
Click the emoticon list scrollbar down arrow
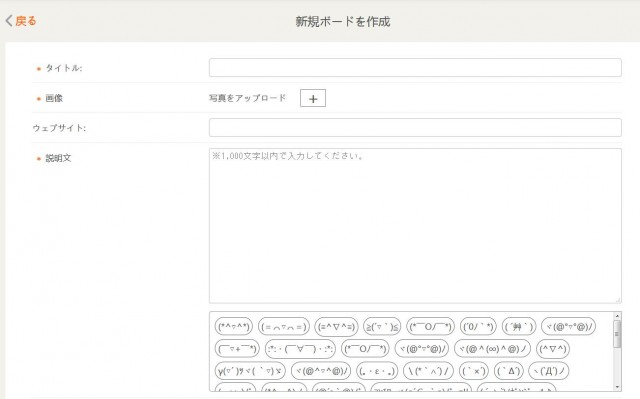click(617, 387)
